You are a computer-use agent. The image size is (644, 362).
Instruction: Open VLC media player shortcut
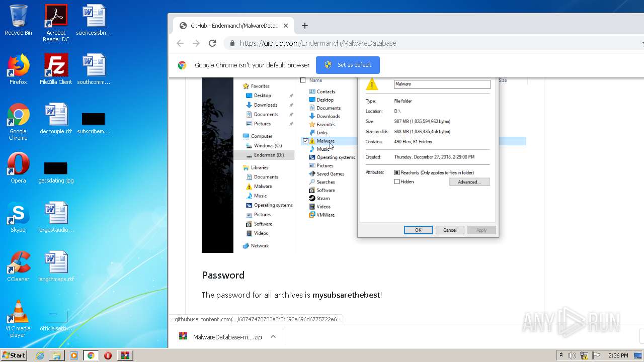click(18, 319)
